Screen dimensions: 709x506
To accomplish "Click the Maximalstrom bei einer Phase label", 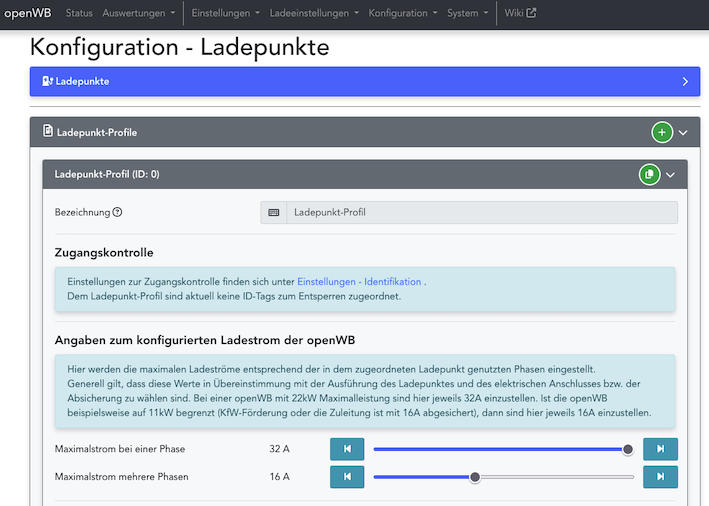I will (x=120, y=449).
